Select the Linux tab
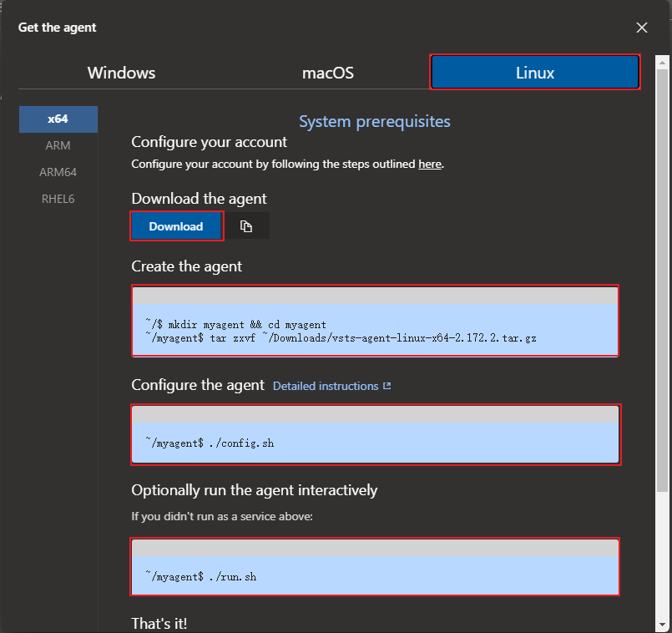672x633 pixels. 534,73
